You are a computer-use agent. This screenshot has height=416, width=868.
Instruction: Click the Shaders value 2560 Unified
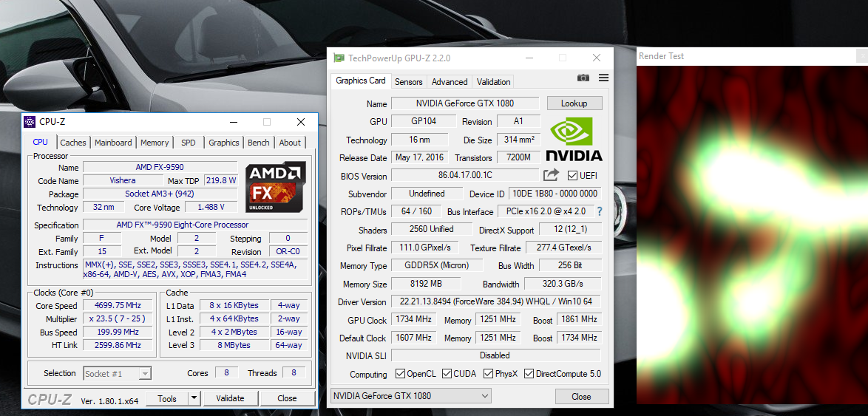(431, 230)
